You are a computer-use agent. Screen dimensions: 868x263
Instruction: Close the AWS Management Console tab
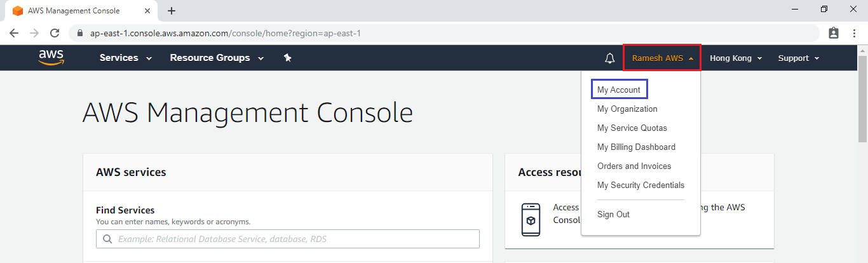click(x=149, y=11)
